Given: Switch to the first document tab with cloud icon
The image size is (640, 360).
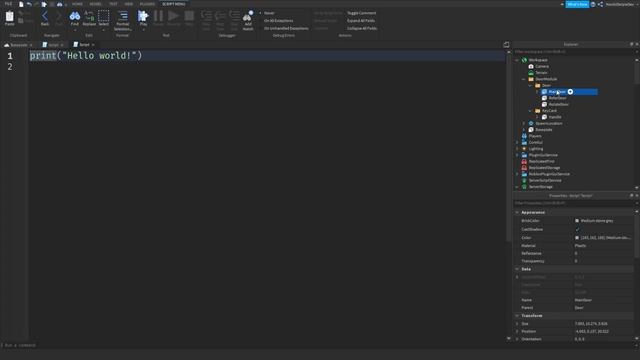Looking at the screenshot, I should (x=18, y=45).
